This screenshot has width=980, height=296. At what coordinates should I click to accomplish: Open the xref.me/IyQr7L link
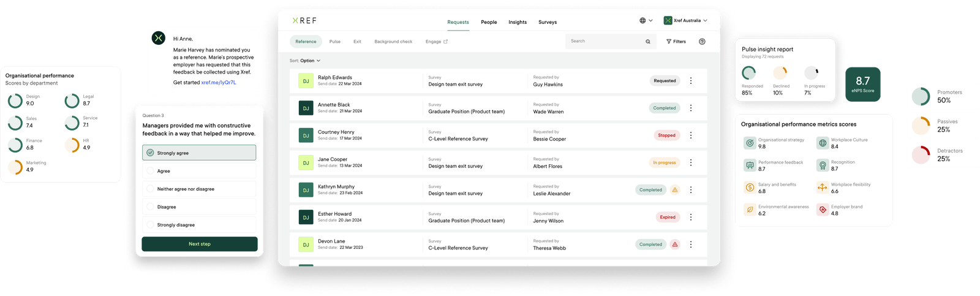[x=219, y=82]
